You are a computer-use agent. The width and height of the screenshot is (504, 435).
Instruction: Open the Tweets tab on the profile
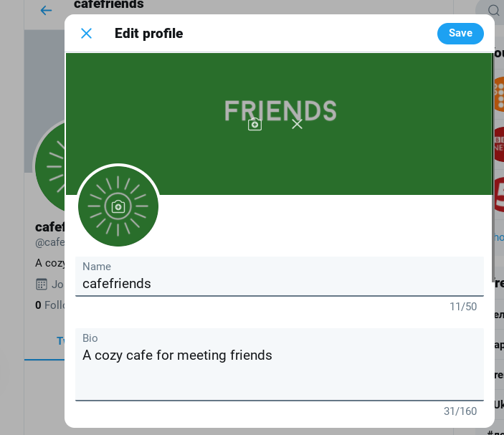pyautogui.click(x=62, y=340)
